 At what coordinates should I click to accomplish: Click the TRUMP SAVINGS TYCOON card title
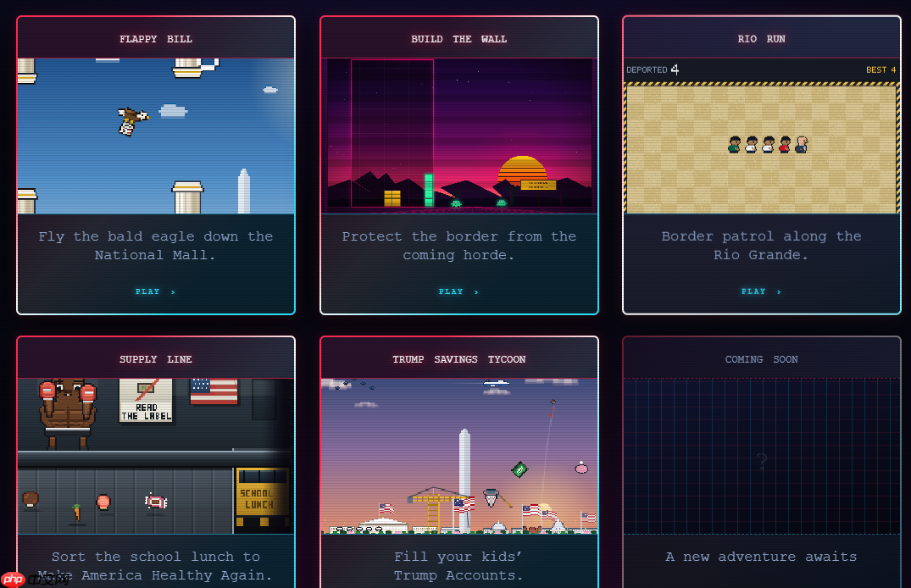tap(459, 359)
